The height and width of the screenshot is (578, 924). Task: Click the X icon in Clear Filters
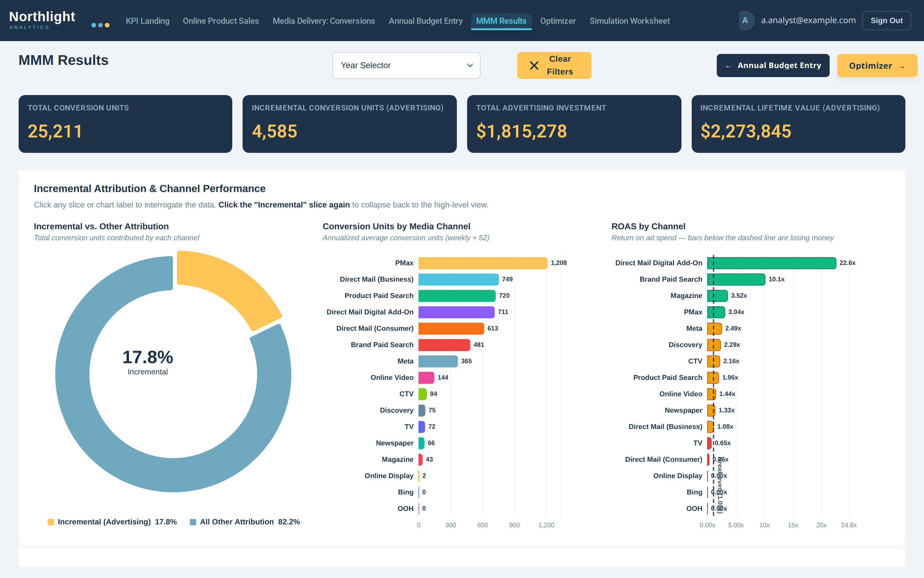(x=534, y=66)
